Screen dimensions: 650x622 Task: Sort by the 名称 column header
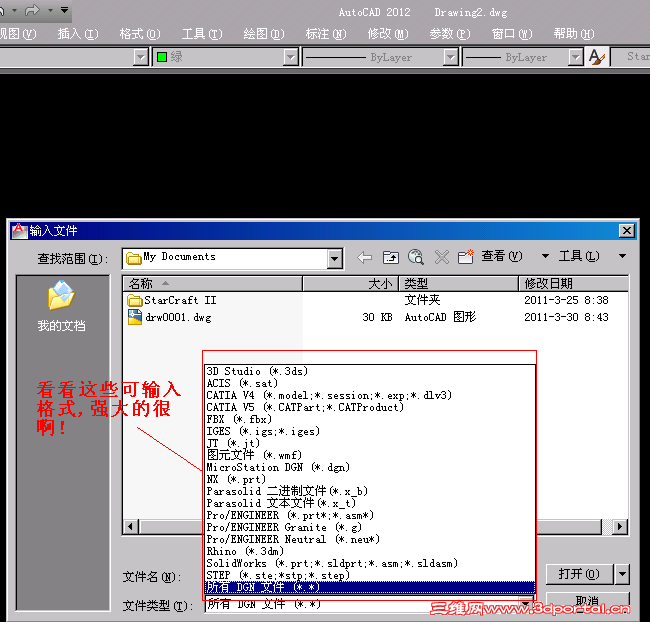(x=213, y=284)
